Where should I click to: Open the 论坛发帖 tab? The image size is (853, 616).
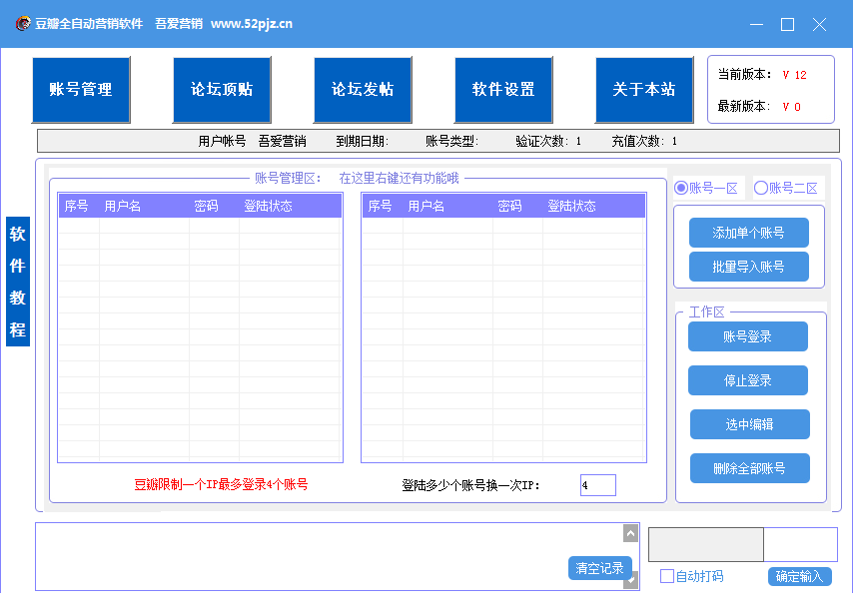coord(363,90)
